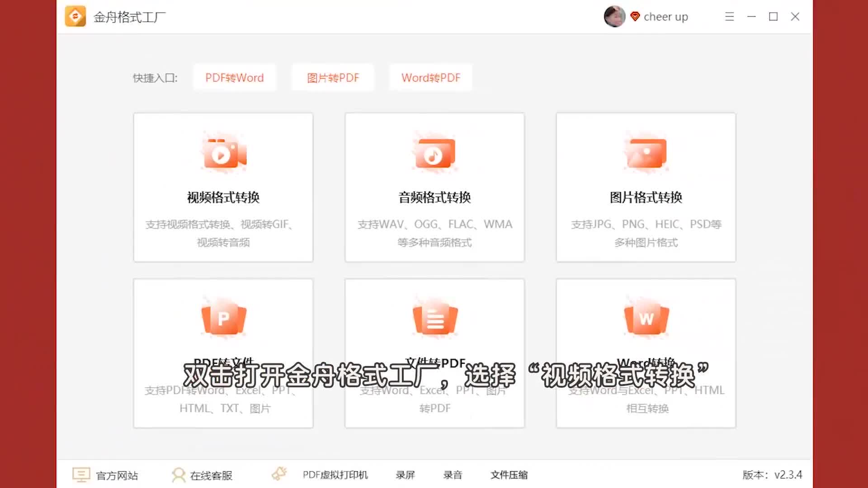Open the 文件转PDF conversion tool
Screen dimensions: 868x488
[x=434, y=316]
